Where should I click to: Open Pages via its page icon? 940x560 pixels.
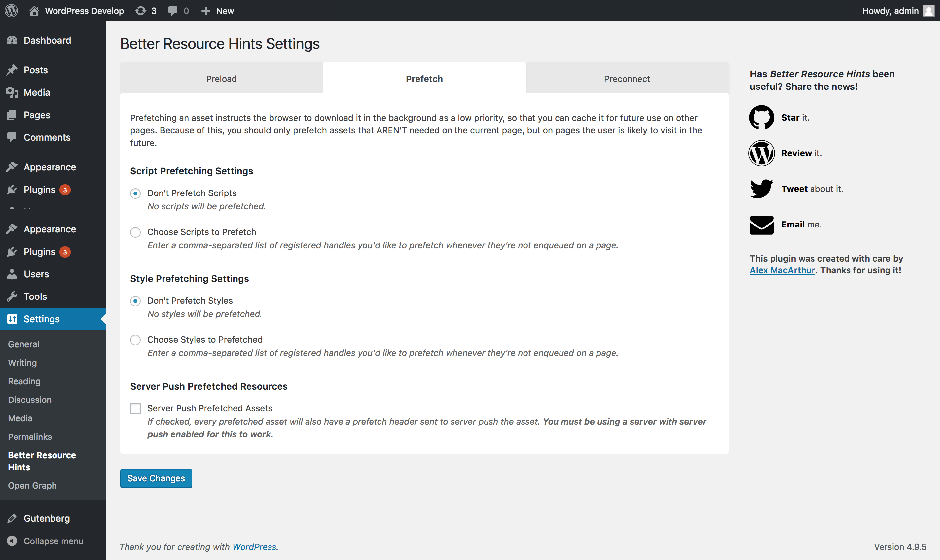(12, 115)
